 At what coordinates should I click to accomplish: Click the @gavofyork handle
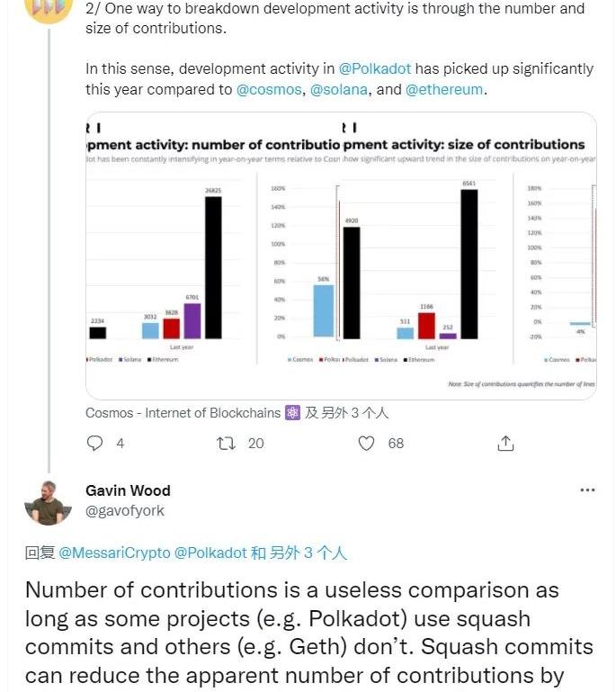click(125, 511)
